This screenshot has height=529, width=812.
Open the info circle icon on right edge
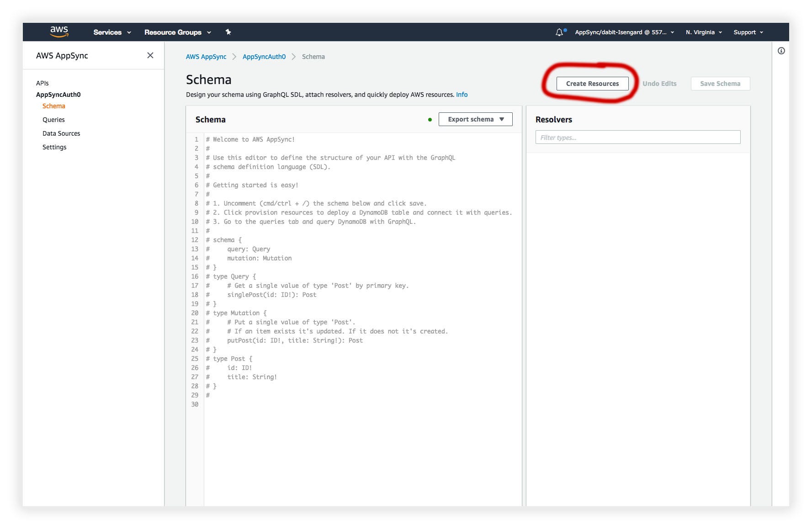pyautogui.click(x=781, y=51)
